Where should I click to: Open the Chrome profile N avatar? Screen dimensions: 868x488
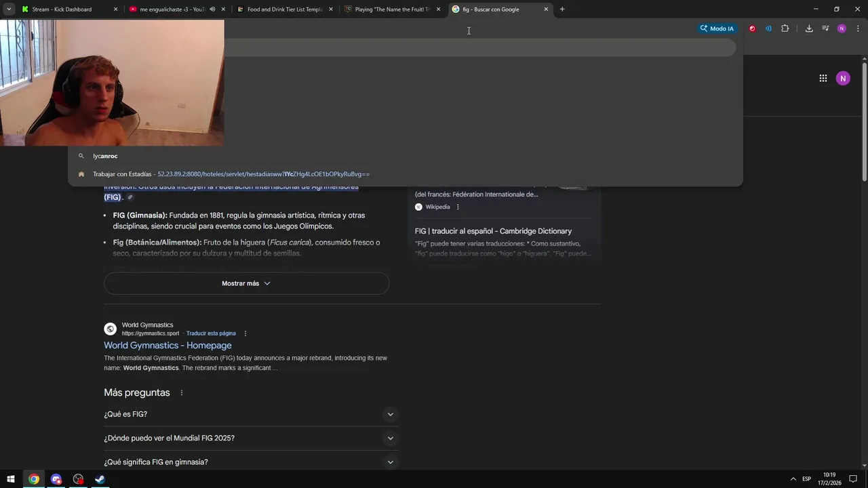pyautogui.click(x=842, y=28)
